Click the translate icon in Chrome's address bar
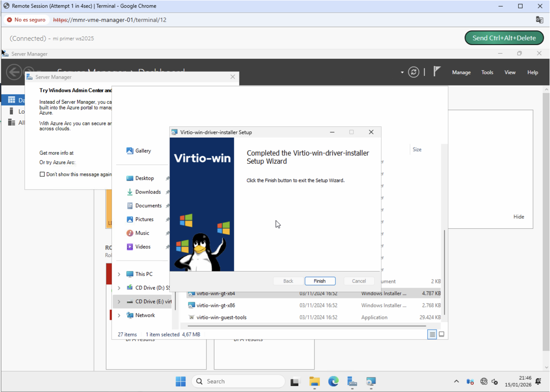Viewport: 550px width, 392px height. (x=539, y=20)
